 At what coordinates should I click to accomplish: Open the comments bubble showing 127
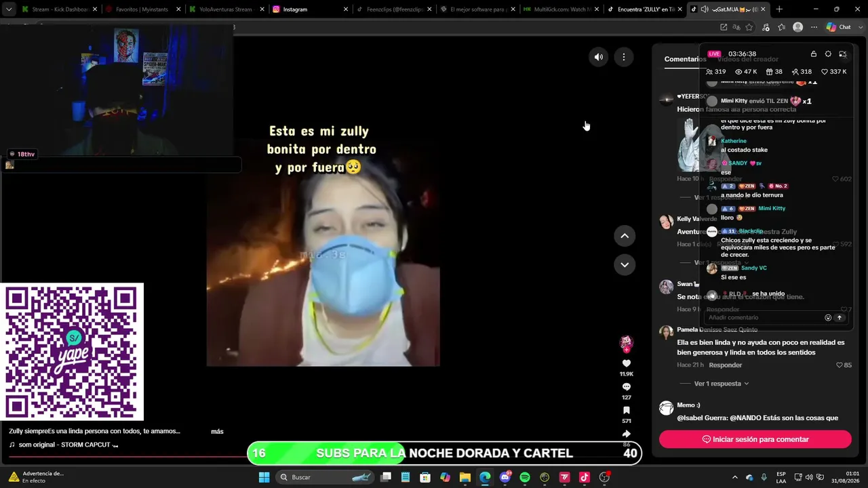point(627,387)
